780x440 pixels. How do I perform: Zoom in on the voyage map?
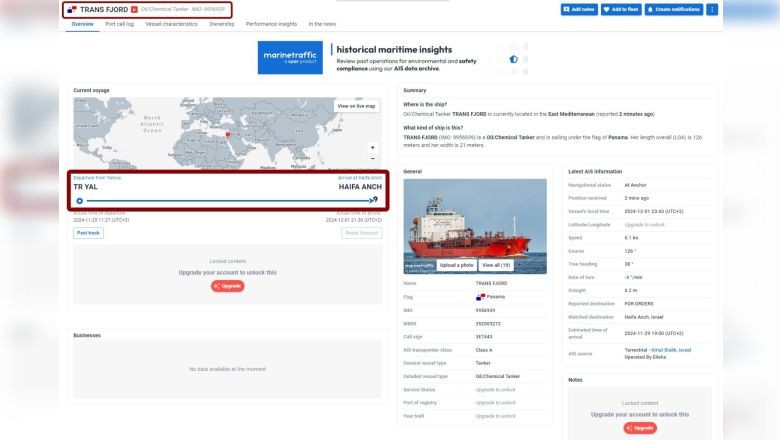[373, 148]
